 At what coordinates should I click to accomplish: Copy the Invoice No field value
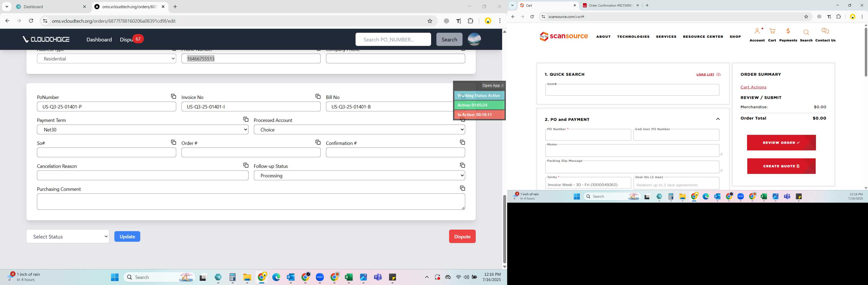pyautogui.click(x=318, y=97)
